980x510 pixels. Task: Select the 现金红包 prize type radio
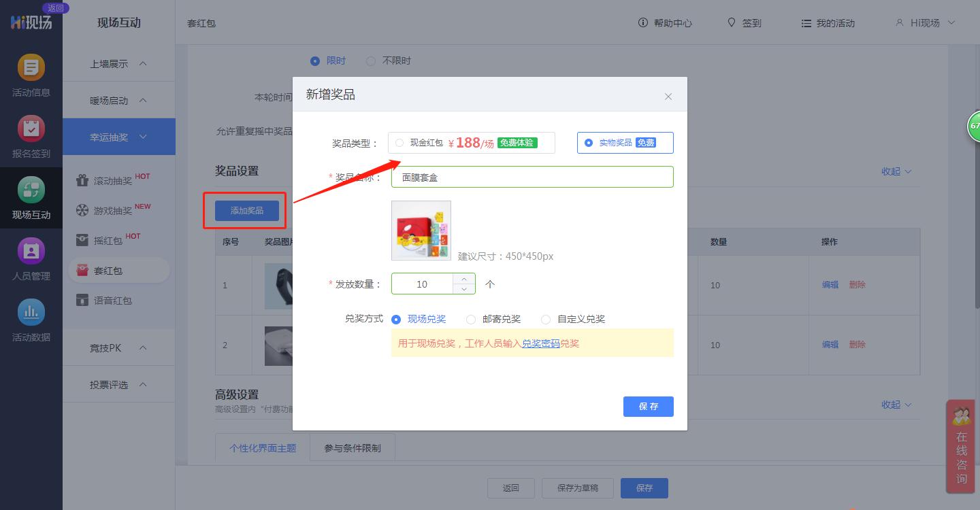[399, 143]
